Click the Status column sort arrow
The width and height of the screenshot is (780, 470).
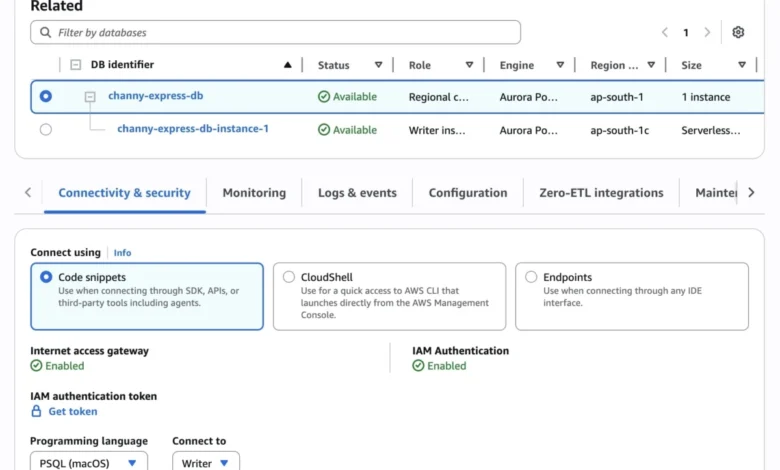point(378,65)
